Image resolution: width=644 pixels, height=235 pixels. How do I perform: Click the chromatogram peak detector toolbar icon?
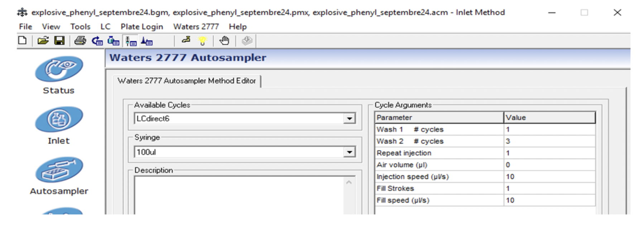(146, 41)
